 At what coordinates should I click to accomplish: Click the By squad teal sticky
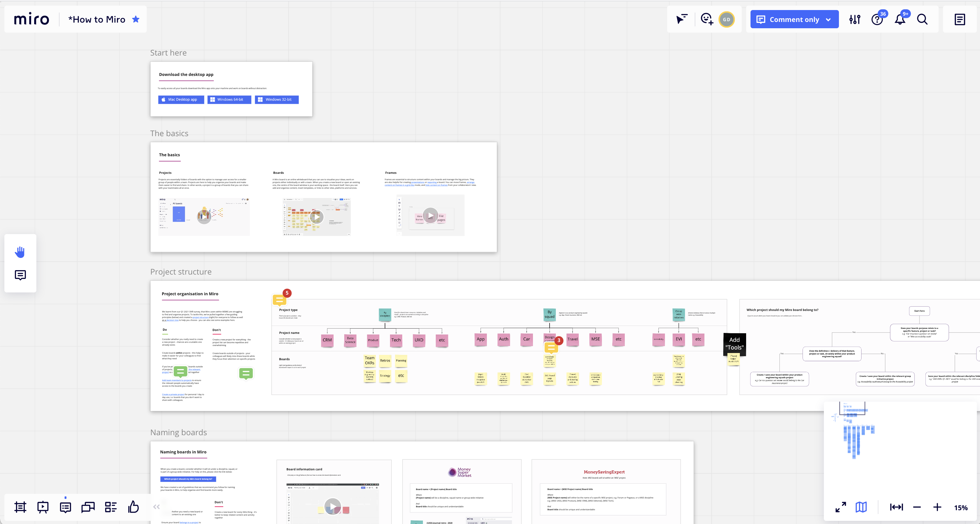[x=549, y=314]
